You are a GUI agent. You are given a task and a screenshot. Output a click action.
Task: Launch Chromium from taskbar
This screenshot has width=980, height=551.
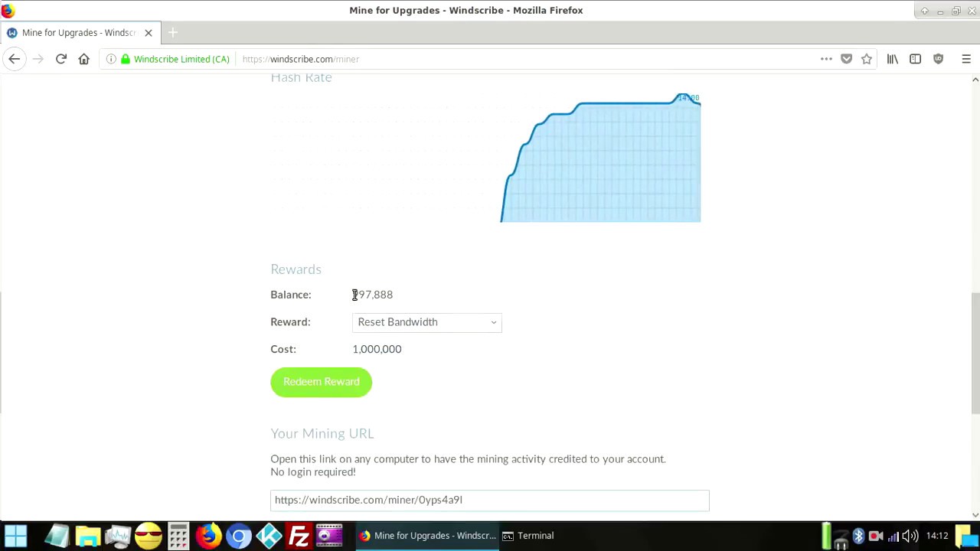pyautogui.click(x=239, y=536)
